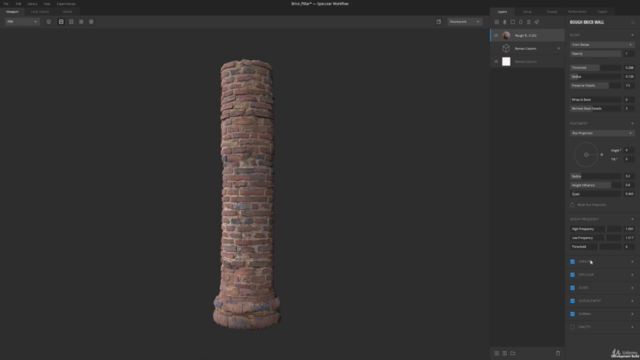
Task: Uncheck the Normal channel checkbox
Action: pyautogui.click(x=572, y=314)
